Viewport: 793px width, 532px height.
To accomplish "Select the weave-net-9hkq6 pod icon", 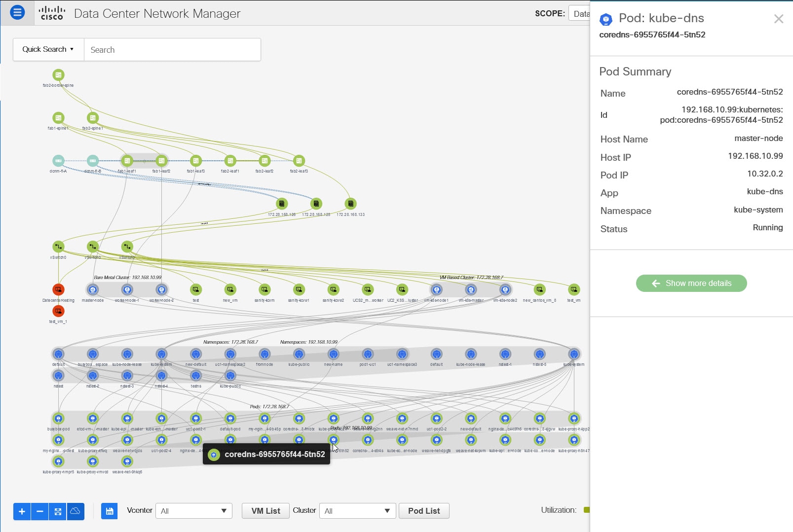I will point(127,461).
